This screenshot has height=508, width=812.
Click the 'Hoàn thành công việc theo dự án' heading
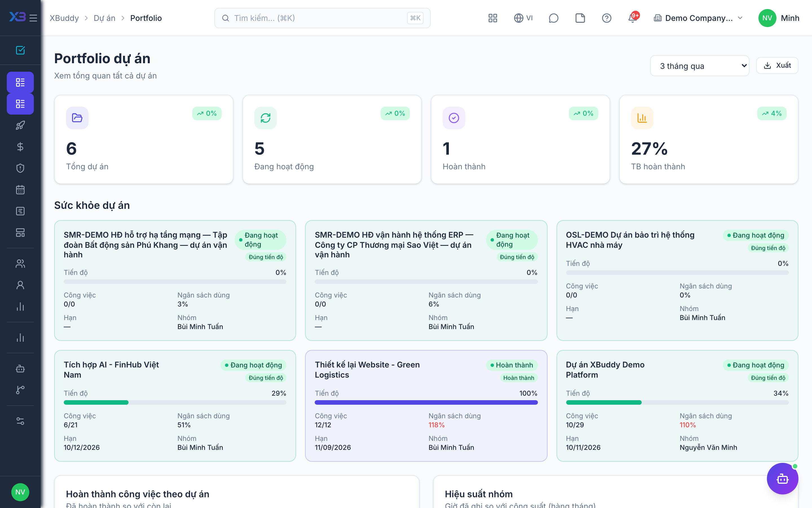pos(137,494)
